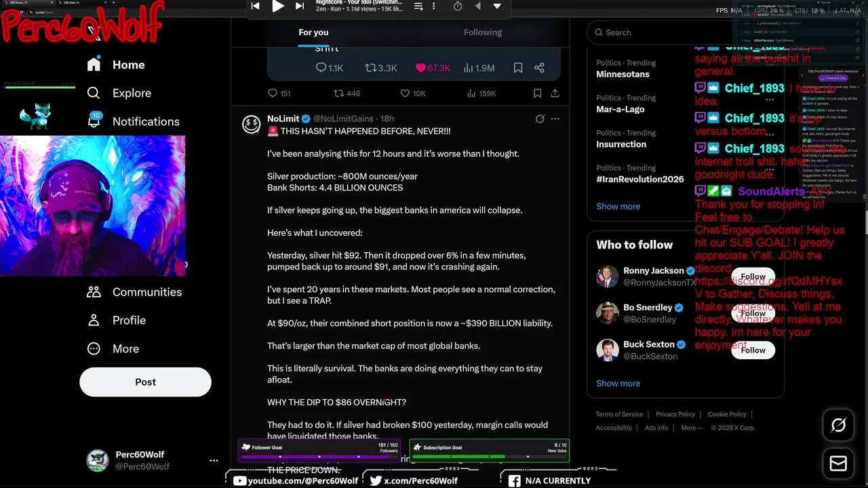Switch to the For you tab

coord(313,32)
